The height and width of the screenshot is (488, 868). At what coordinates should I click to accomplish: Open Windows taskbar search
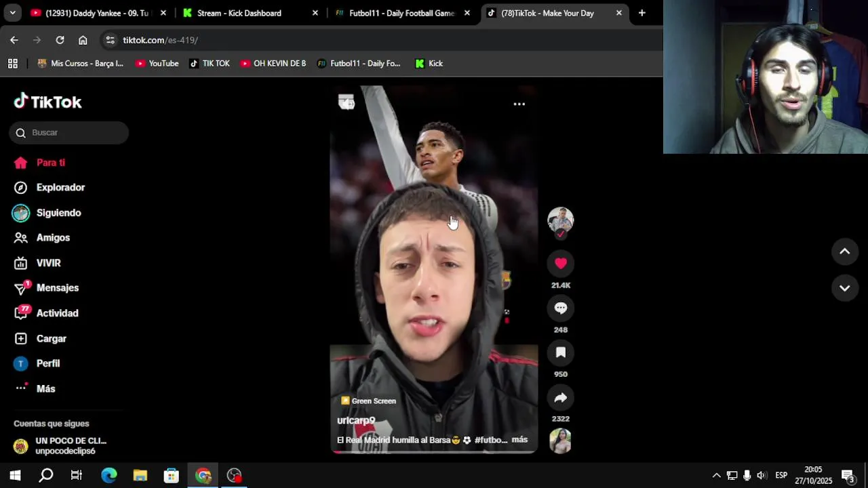[x=46, y=475]
